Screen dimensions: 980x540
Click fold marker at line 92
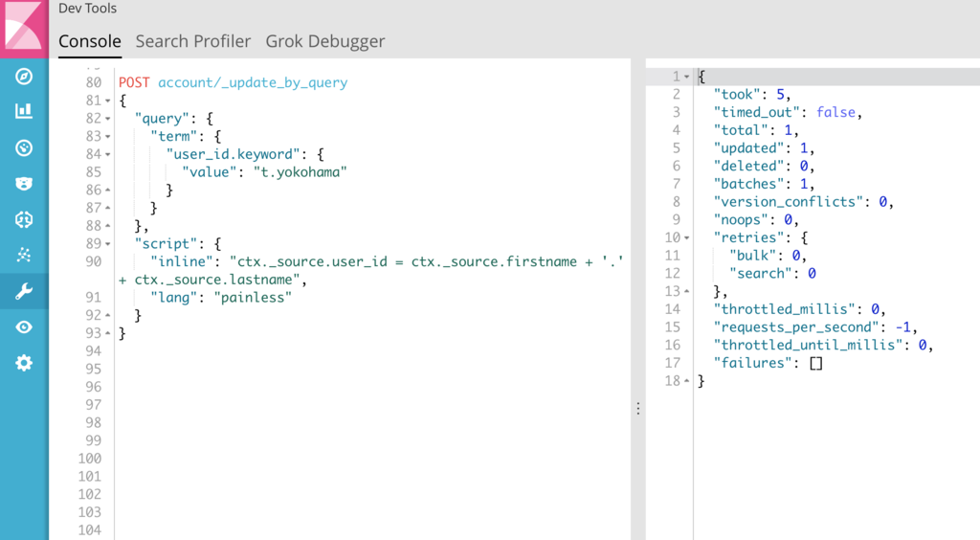[x=108, y=315]
